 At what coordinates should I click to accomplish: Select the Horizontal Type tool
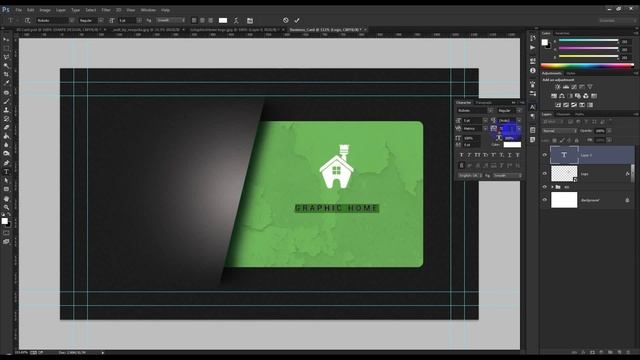(6, 172)
